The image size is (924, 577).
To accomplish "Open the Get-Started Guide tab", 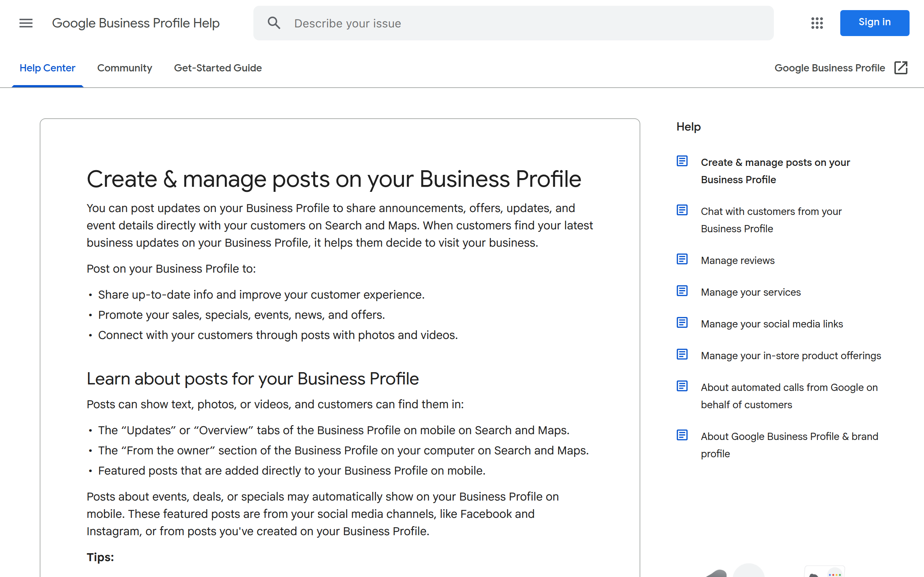I will 218,68.
